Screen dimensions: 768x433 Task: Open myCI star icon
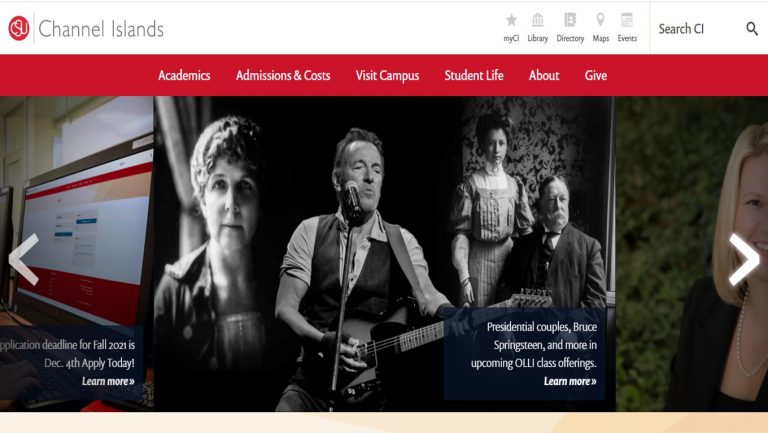coord(511,20)
